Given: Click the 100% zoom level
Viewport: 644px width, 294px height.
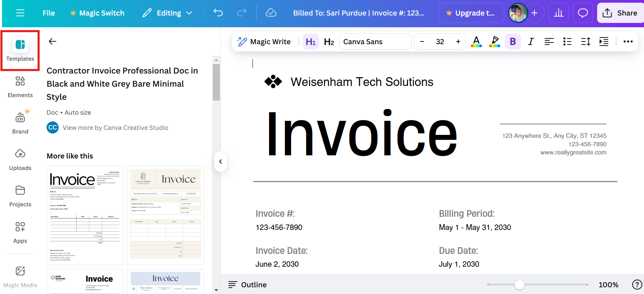Looking at the screenshot, I should [x=608, y=285].
